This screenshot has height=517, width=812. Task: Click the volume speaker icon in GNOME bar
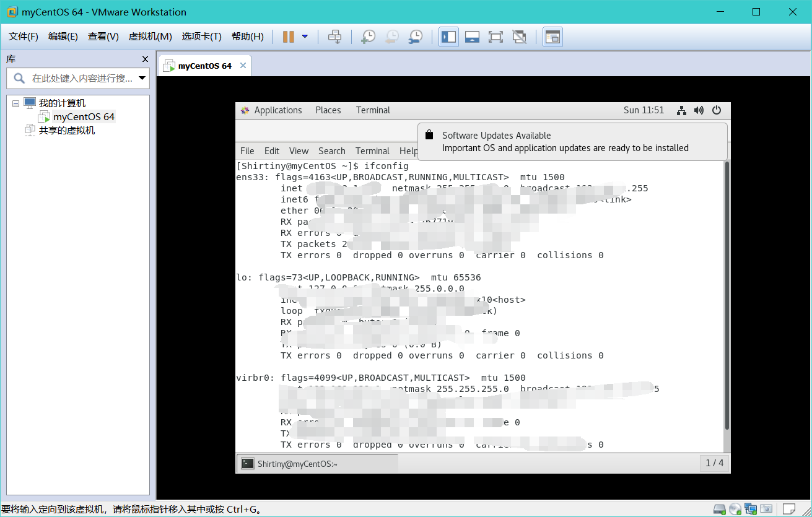[699, 110]
